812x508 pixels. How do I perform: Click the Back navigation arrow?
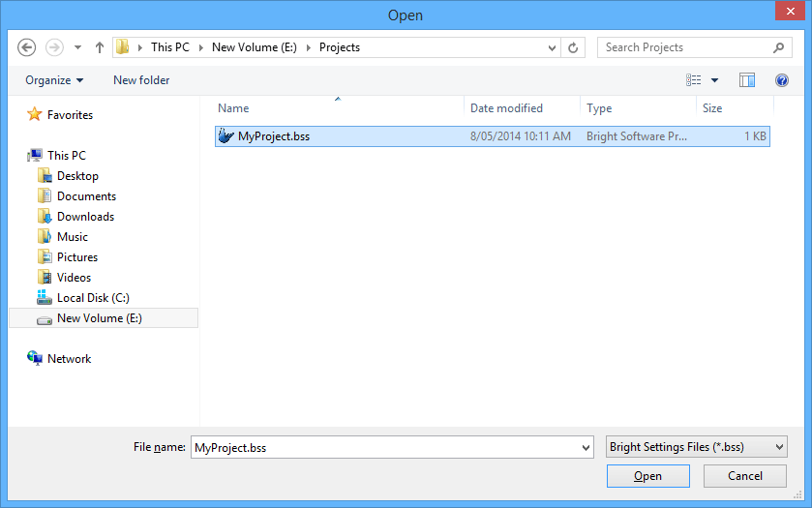pos(26,47)
